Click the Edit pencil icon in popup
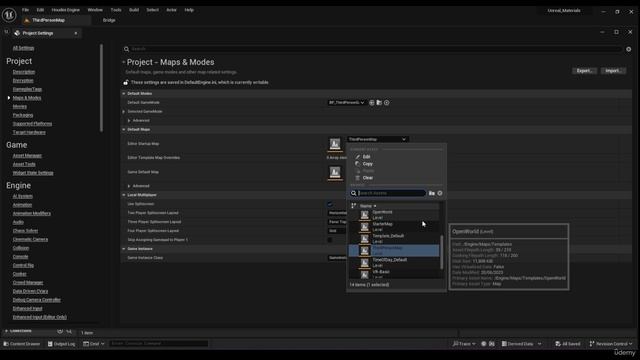The height and width of the screenshot is (360, 640). point(358,157)
